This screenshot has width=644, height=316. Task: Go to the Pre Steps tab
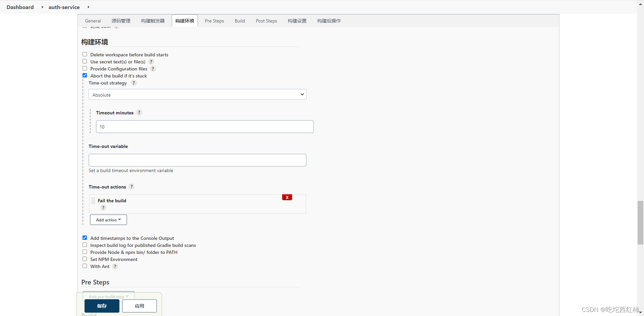[214, 21]
